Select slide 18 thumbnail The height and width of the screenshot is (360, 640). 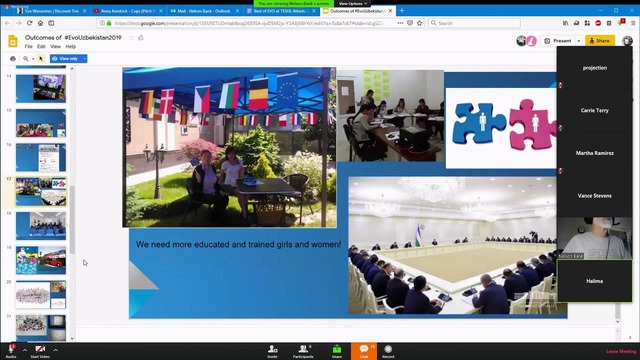(x=41, y=226)
